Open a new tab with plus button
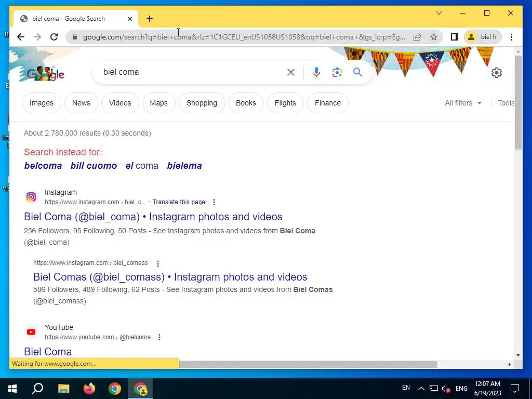 click(x=150, y=19)
